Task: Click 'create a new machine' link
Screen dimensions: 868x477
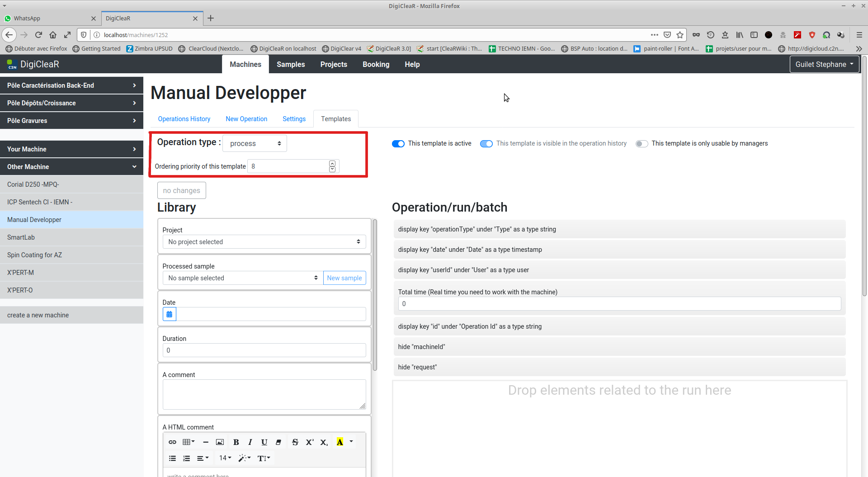Action: pyautogui.click(x=38, y=315)
